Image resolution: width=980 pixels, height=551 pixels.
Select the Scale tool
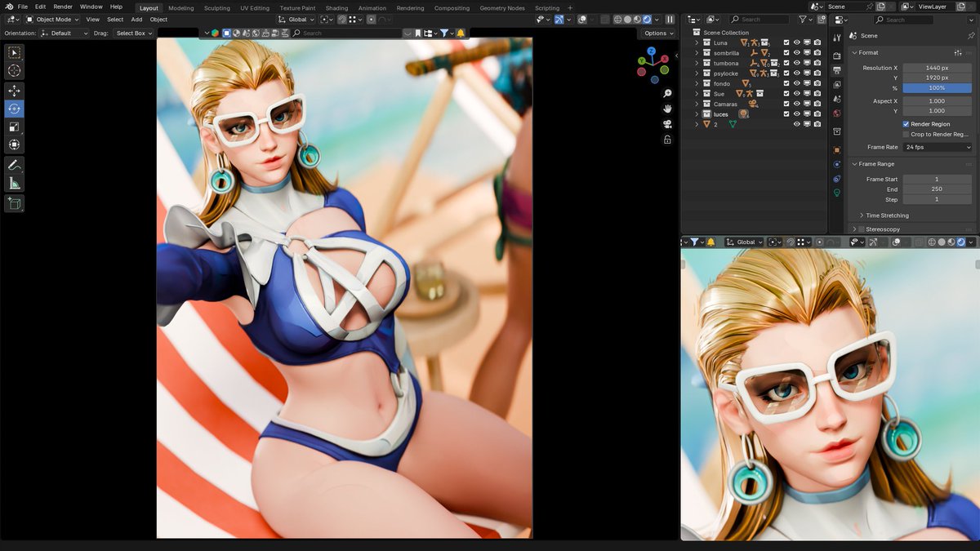click(15, 127)
